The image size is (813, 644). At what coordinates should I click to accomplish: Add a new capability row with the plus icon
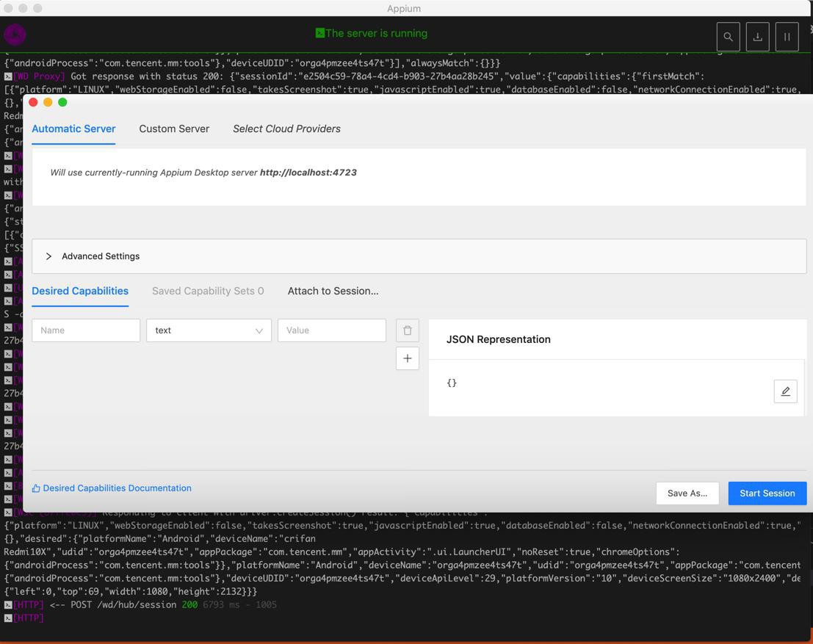(408, 358)
